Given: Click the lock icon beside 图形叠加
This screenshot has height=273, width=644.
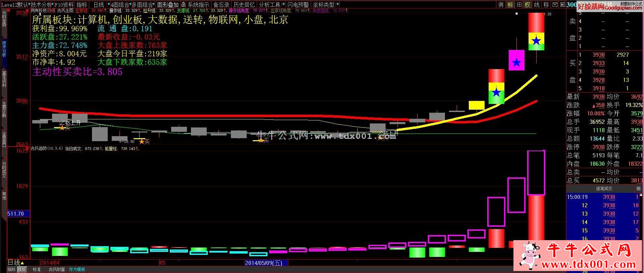Looking at the screenshot, I should [x=183, y=5].
